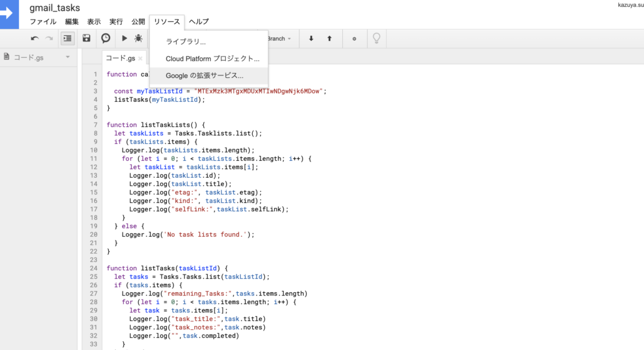Viewport: 644px width, 350px height.
Task: Select コード.gs in the file sidebar
Action: tap(28, 57)
